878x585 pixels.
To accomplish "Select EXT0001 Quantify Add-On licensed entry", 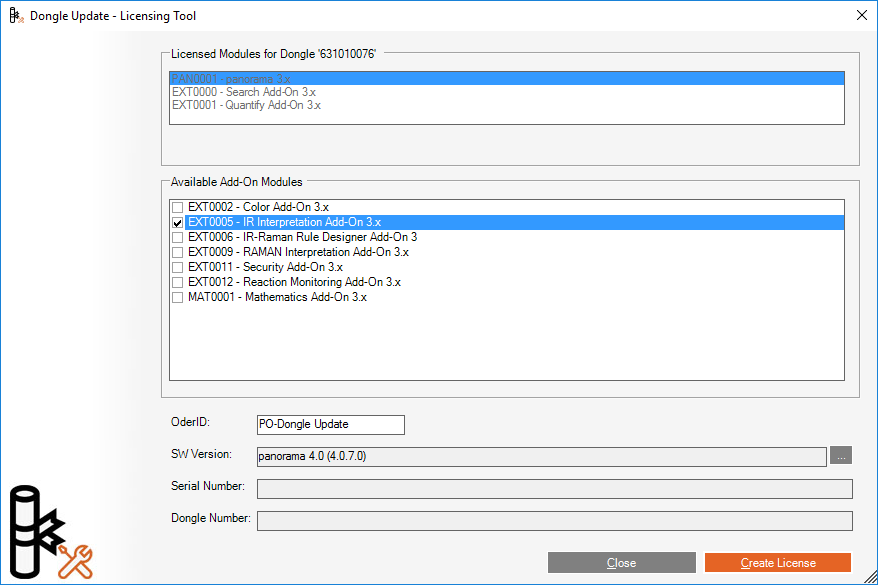I will tap(246, 105).
